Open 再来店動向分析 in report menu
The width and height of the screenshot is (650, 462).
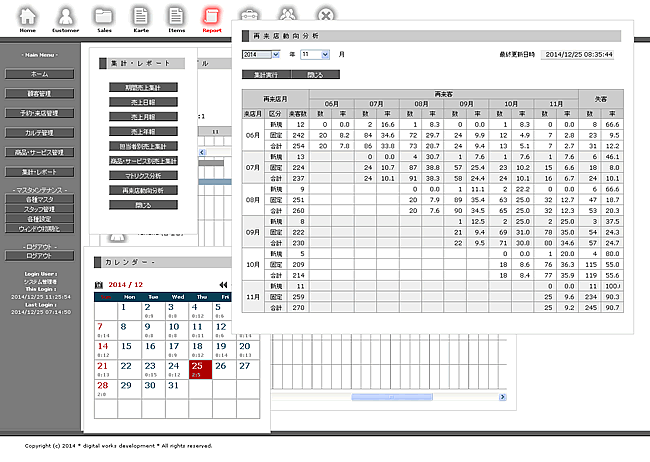pyautogui.click(x=143, y=190)
